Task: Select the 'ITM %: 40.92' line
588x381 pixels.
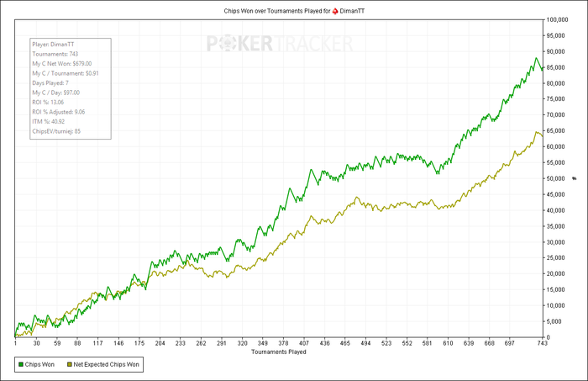Action: coord(49,122)
